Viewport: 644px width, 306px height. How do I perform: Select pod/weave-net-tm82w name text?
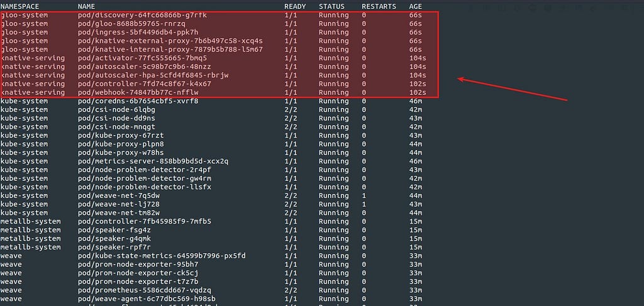pyautogui.click(x=119, y=213)
